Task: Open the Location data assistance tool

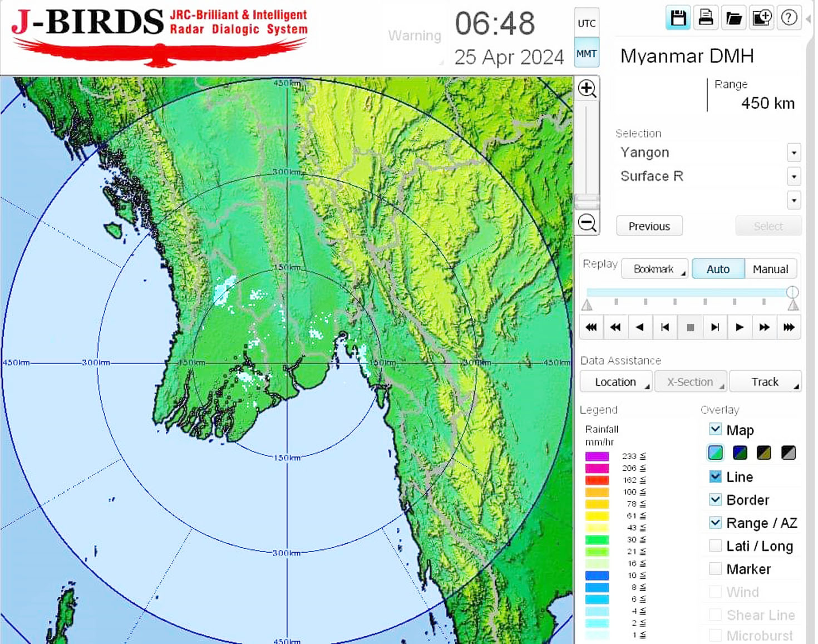Action: tap(615, 382)
